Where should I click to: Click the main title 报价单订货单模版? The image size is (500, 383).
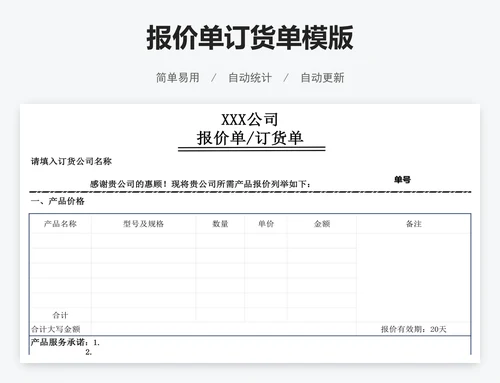click(x=250, y=38)
